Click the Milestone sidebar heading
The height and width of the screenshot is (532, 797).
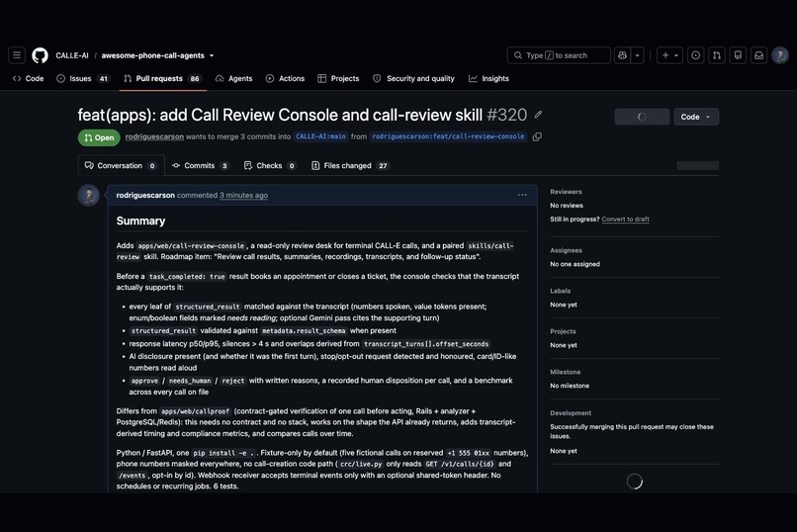(x=565, y=372)
